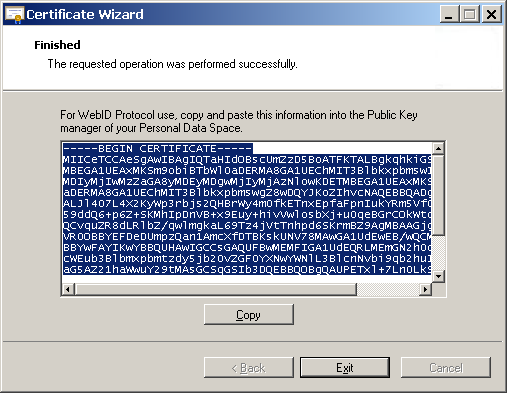Click the up arrow of certificate text scrollbar

[x=438, y=148]
